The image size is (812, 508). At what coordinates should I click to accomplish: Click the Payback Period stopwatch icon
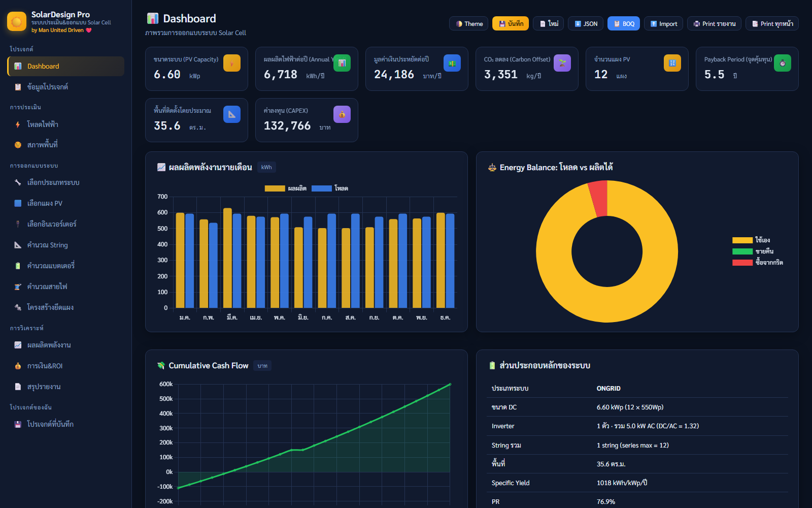click(x=783, y=63)
